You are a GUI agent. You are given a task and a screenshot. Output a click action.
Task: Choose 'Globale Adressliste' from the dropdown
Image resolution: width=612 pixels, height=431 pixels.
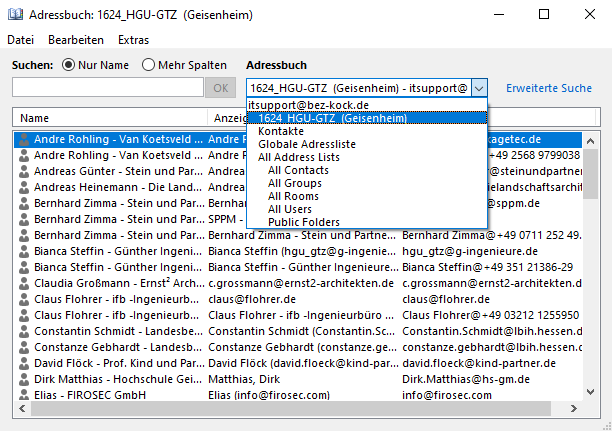301,144
